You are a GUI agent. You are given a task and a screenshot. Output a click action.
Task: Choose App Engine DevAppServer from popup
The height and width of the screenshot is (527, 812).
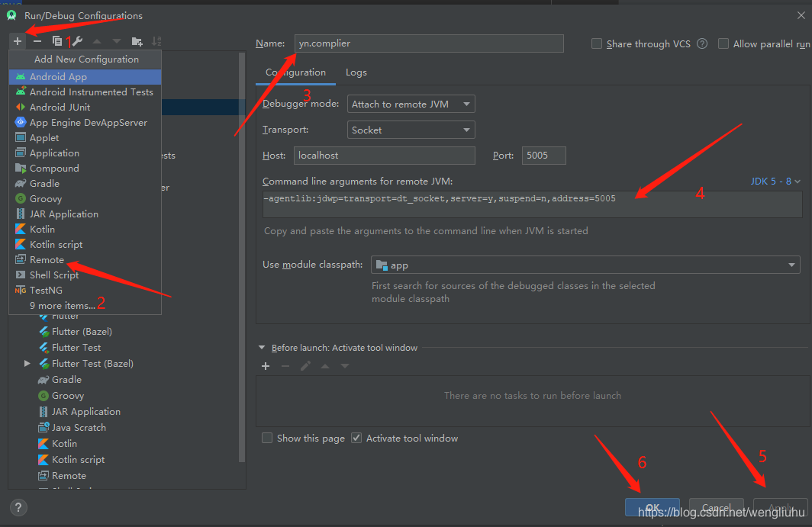coord(85,123)
